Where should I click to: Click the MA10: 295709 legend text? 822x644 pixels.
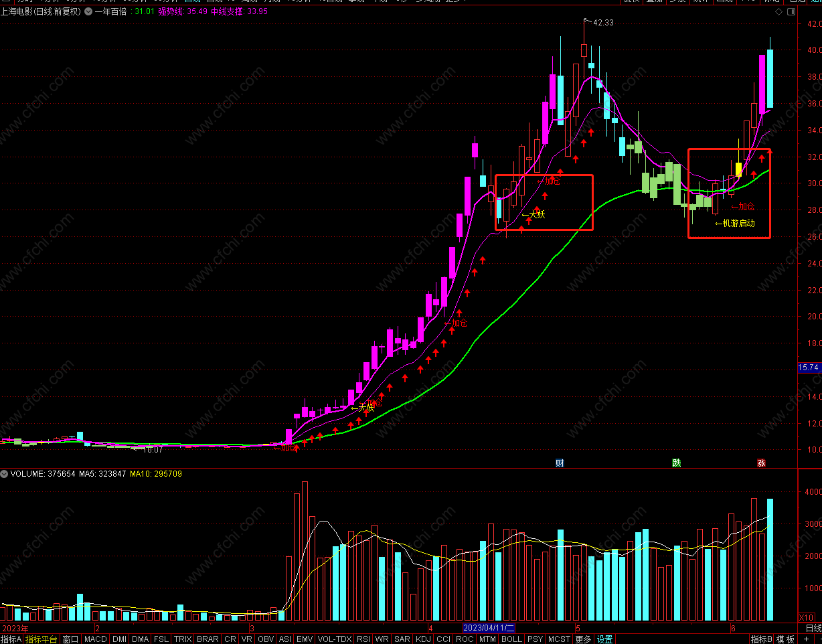[x=155, y=474]
